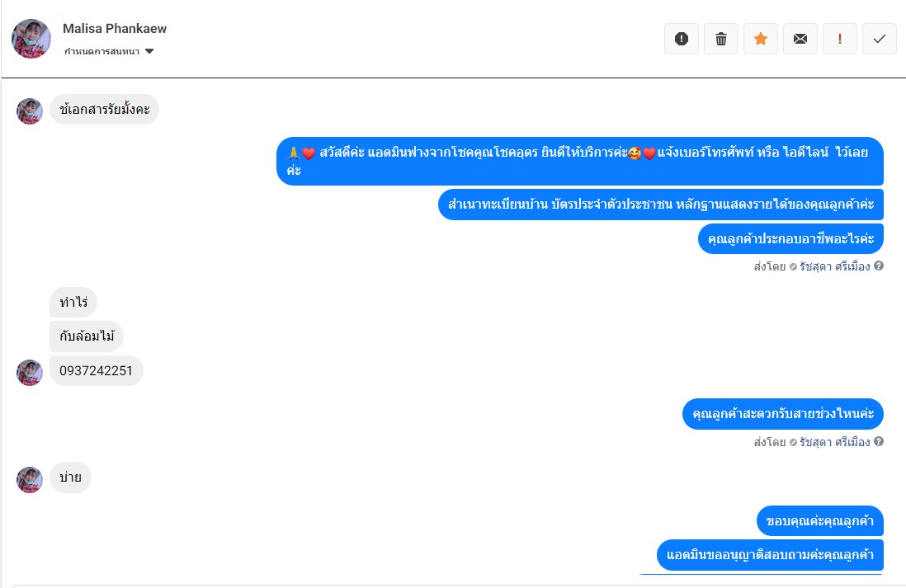Select the blue สำเนาทะเบียนบ้าน message bubble

[x=660, y=205]
